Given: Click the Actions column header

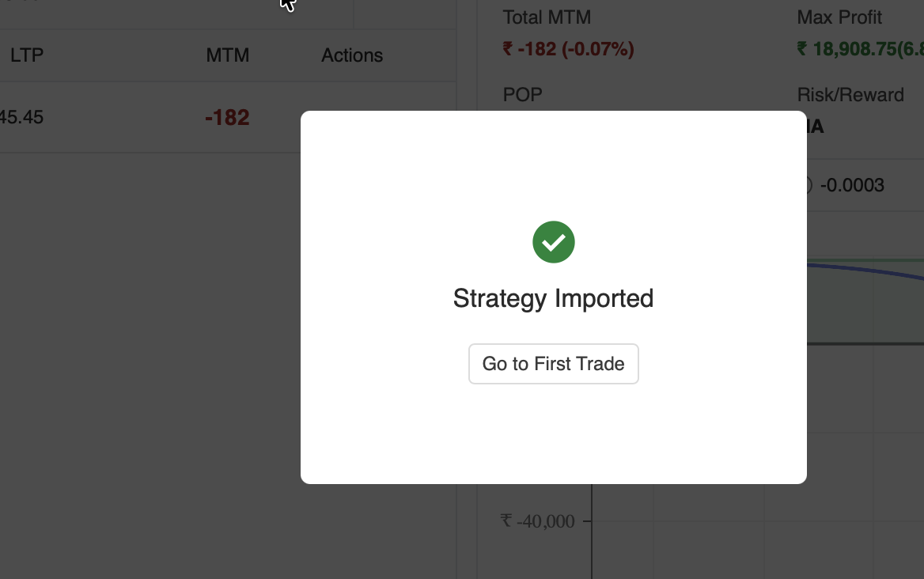Looking at the screenshot, I should (x=352, y=55).
